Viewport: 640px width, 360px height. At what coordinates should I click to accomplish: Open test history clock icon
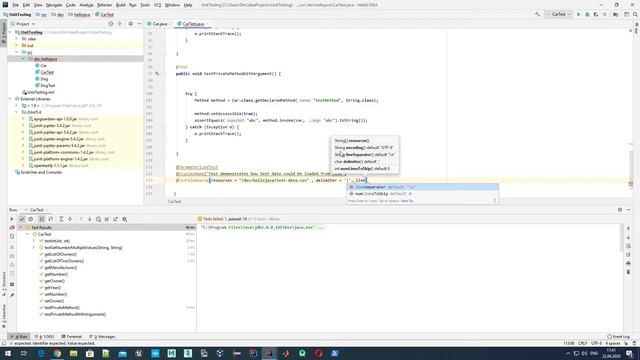(x=98, y=219)
